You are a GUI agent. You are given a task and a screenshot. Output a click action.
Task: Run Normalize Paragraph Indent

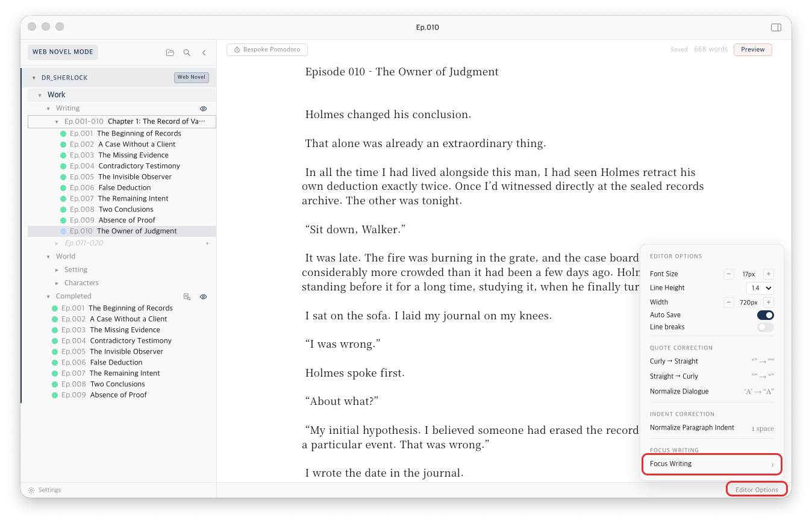pyautogui.click(x=712, y=428)
